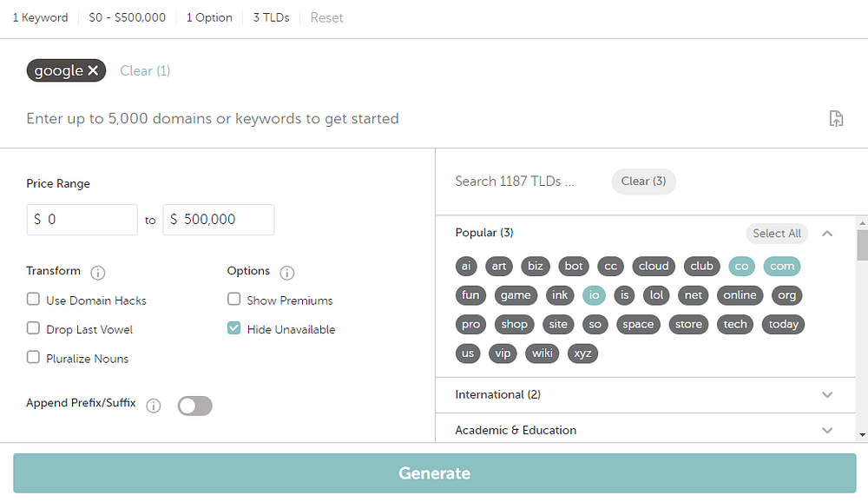
Task: Expand the International TLD section
Action: pyautogui.click(x=827, y=394)
